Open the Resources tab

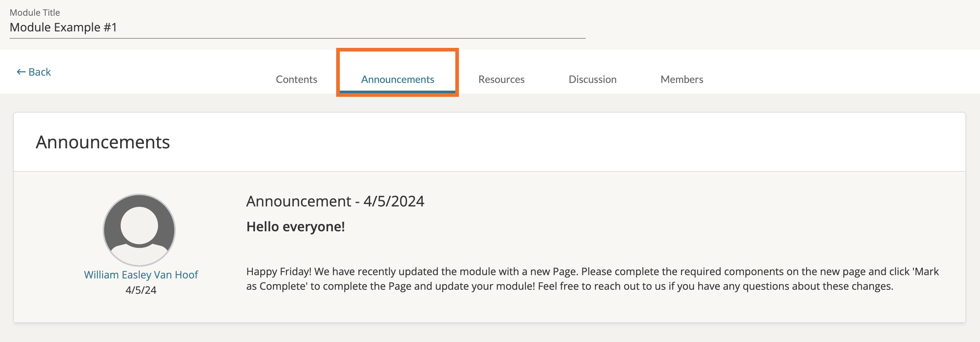coord(501,79)
